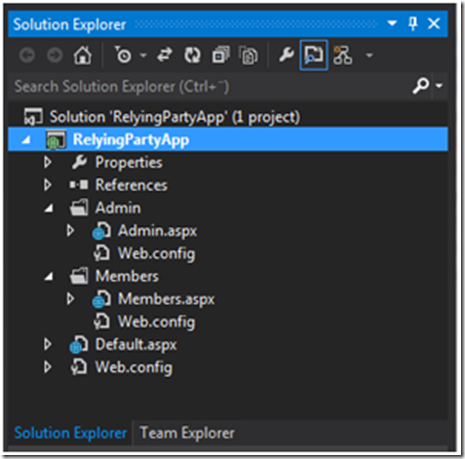
Task: Select the Properties tree item
Action: [129, 162]
